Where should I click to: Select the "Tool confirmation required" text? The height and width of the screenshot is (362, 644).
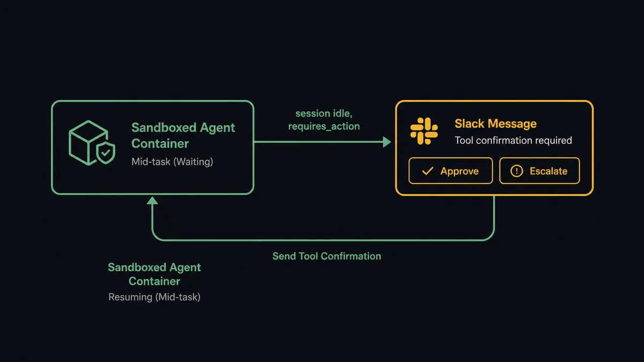[513, 141]
